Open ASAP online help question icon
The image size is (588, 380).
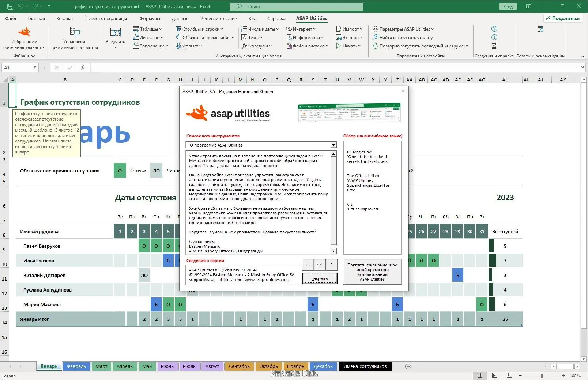point(494,29)
